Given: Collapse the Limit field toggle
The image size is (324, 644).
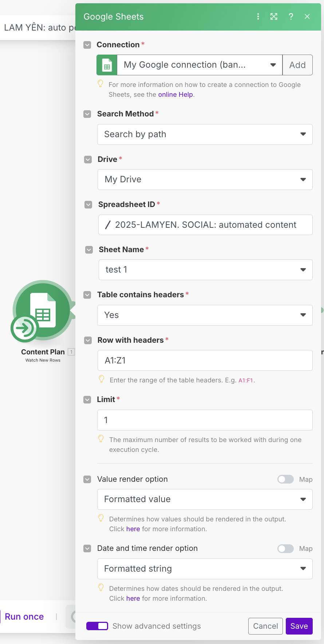Looking at the screenshot, I should tap(87, 400).
